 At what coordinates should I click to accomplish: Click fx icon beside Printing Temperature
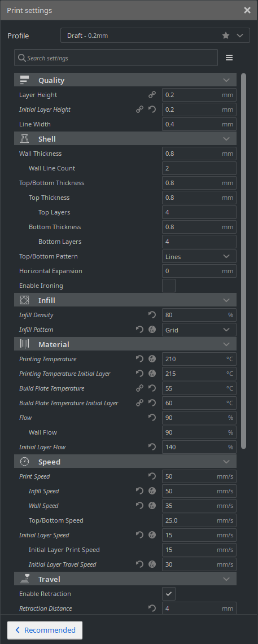[152, 359]
